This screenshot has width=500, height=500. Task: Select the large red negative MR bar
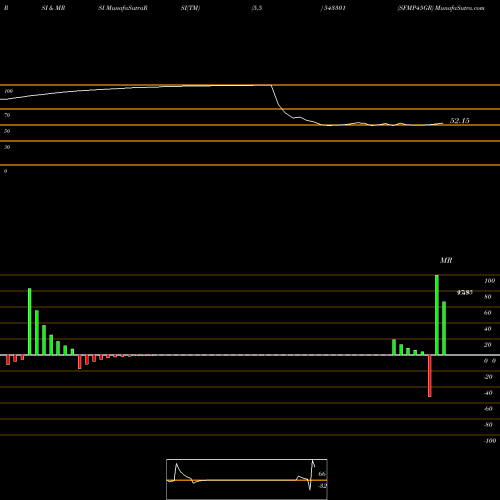pos(430,376)
